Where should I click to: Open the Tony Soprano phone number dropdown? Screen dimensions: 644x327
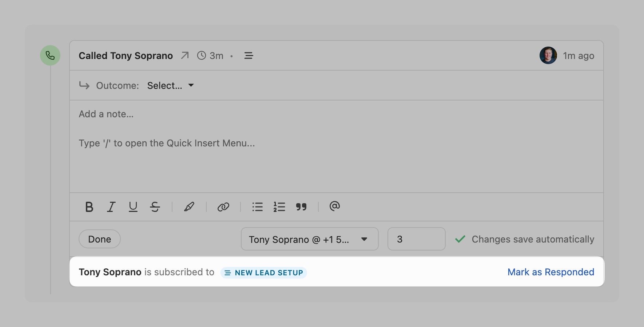pyautogui.click(x=310, y=239)
